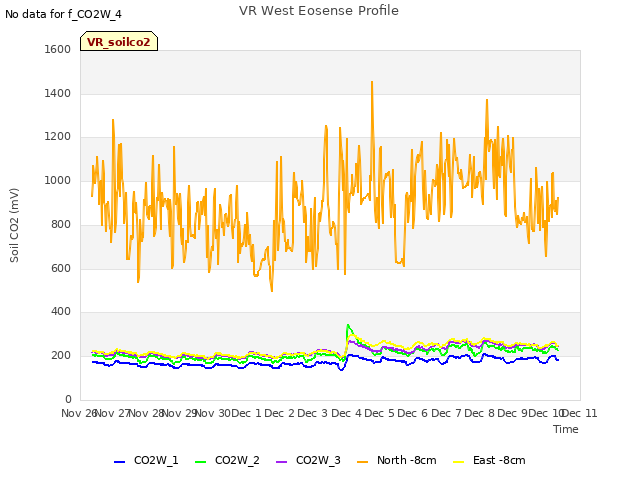
Task: Click the yellow East -8cm legend swatch
Action: [459, 462]
